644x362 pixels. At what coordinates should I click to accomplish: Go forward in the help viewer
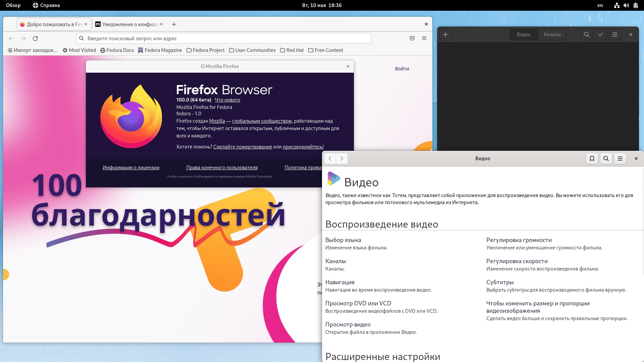click(x=342, y=159)
